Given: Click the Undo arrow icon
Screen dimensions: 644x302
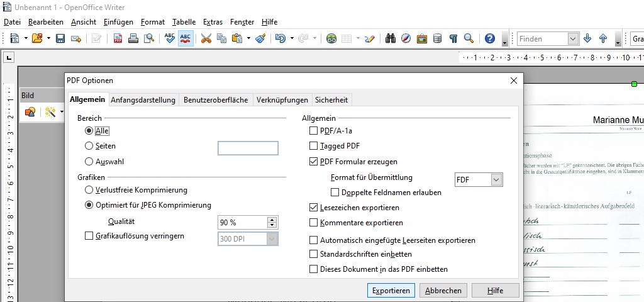Looking at the screenshot, I should coord(280,38).
